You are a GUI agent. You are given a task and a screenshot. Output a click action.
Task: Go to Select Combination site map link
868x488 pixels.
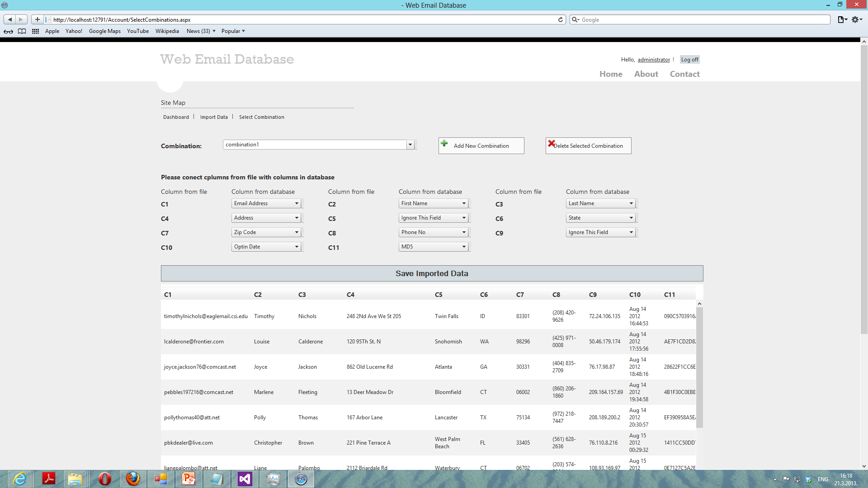pos(261,117)
